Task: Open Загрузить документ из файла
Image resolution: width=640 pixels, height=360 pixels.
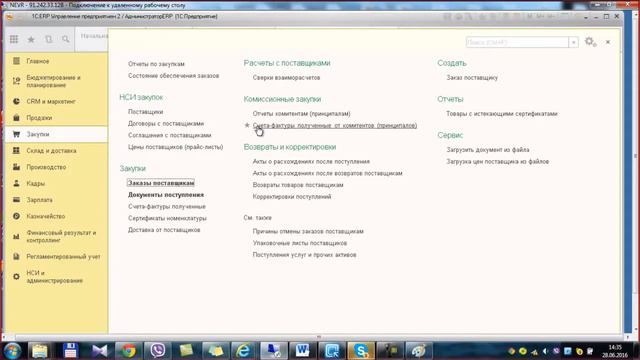Action: 488,150
